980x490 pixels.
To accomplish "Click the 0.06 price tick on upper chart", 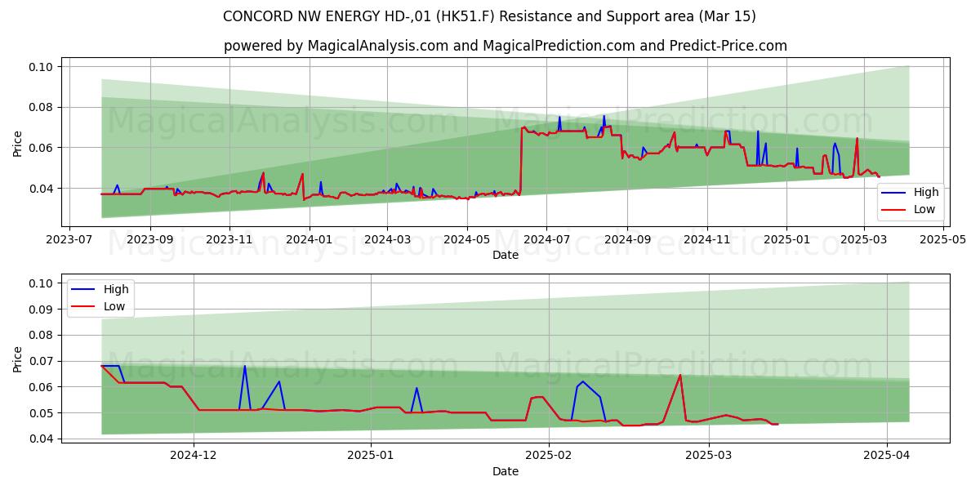I will (x=42, y=148).
